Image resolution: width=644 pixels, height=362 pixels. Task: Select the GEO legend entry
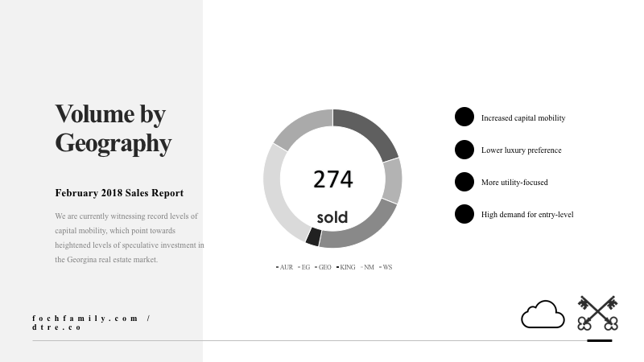[324, 267]
